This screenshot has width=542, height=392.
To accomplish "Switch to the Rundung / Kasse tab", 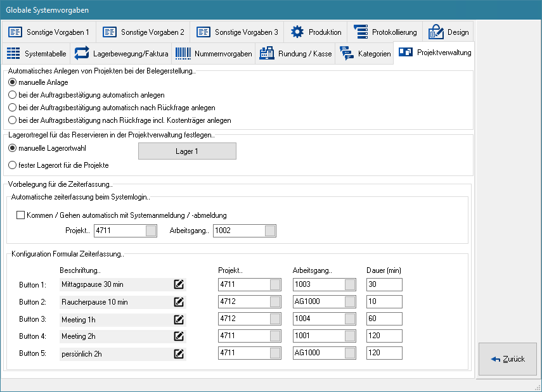I will pos(295,54).
